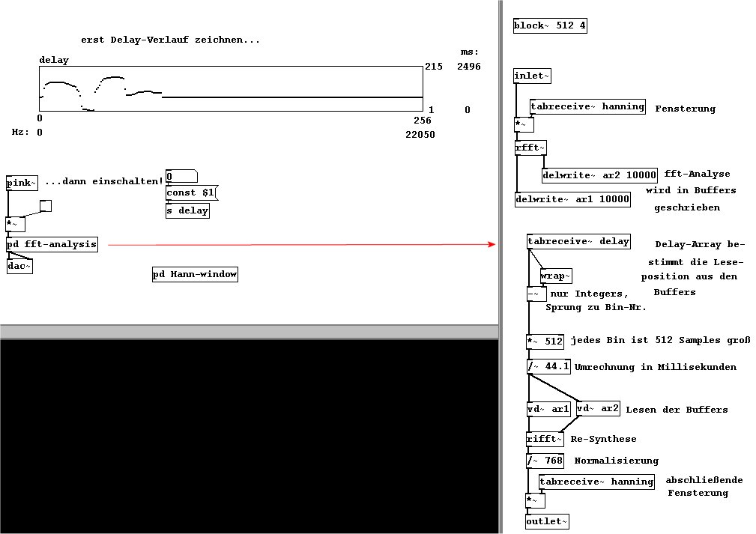The height and width of the screenshot is (534, 756).
Task: Select the 'delwrite~ ar2 10000' object
Action: [599, 175]
